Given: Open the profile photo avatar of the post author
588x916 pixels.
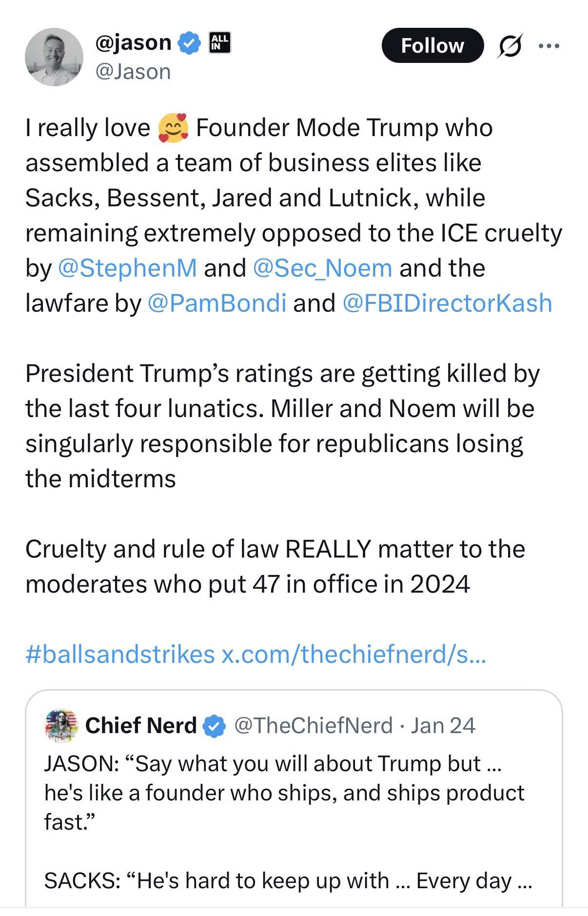Looking at the screenshot, I should pos(54,57).
